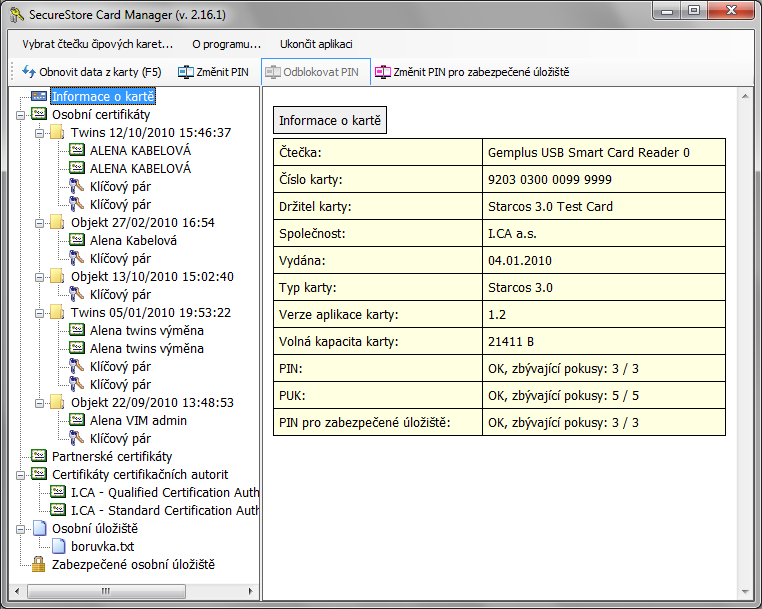Click folder icon of Objekt 13/10/2010 15:02:40
Image resolution: width=762 pixels, height=609 pixels.
pos(57,276)
